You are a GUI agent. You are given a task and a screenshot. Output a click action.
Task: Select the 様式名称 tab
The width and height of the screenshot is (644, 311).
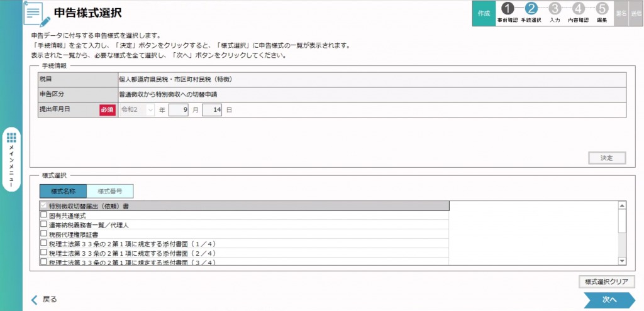(x=63, y=192)
